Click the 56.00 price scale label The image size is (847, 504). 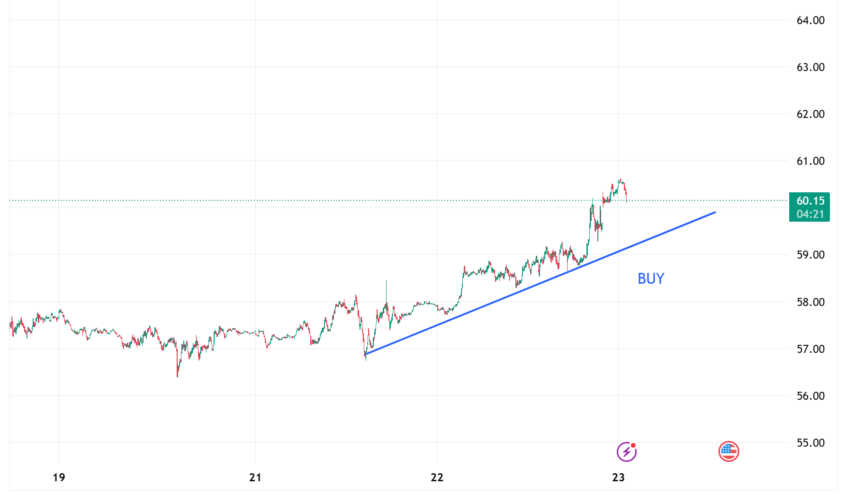pyautogui.click(x=811, y=396)
